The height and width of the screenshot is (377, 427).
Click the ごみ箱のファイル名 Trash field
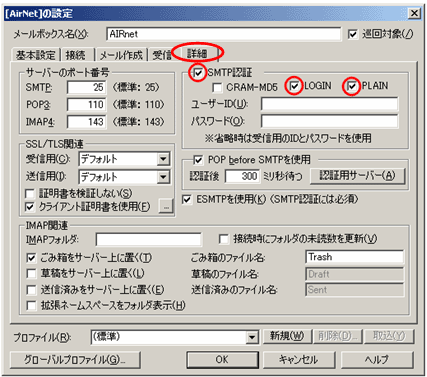pos(354,257)
